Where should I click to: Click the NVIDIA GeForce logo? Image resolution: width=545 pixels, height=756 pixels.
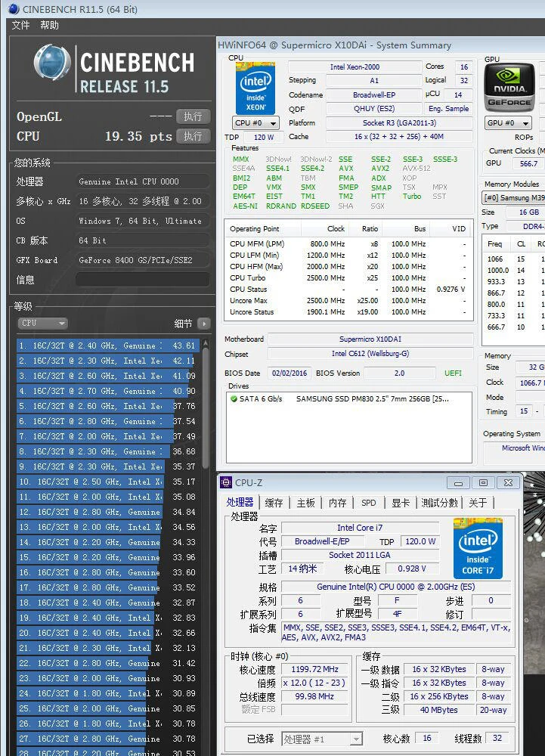[509, 88]
